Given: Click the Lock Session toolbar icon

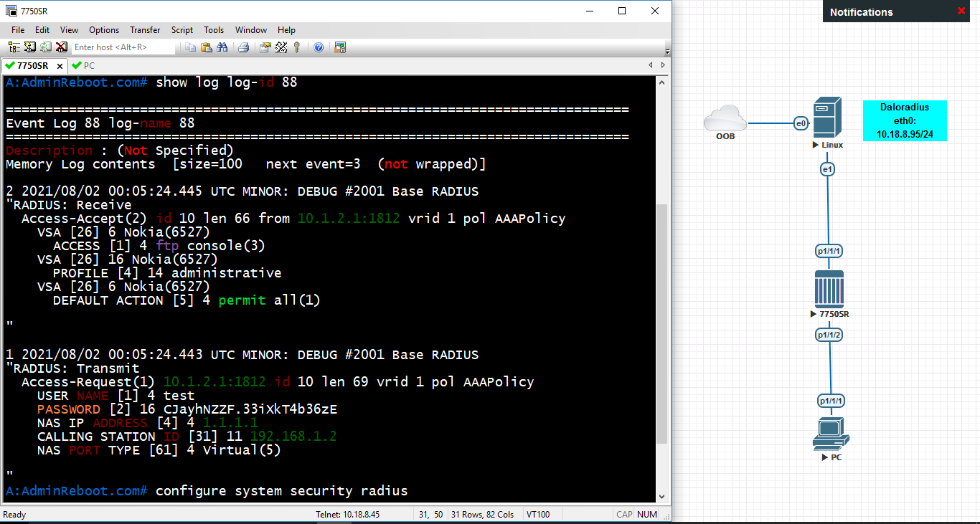Looking at the screenshot, I should click(x=340, y=47).
